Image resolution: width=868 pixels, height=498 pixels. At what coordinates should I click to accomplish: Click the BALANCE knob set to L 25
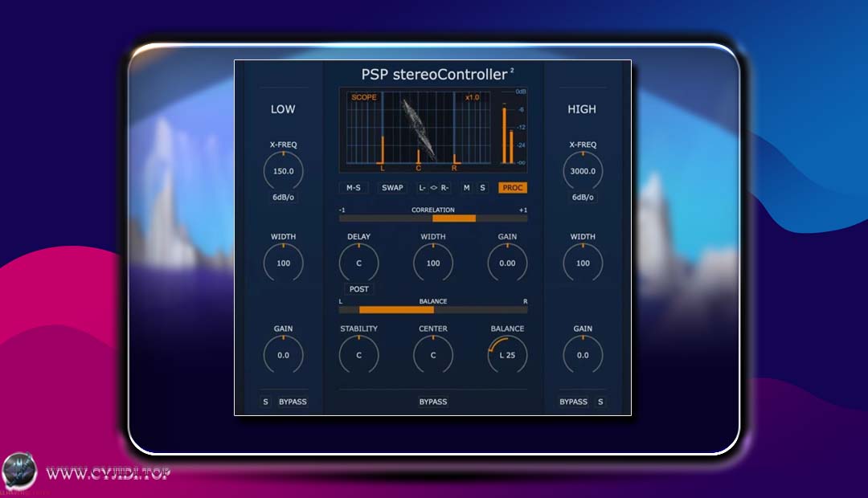pos(507,355)
